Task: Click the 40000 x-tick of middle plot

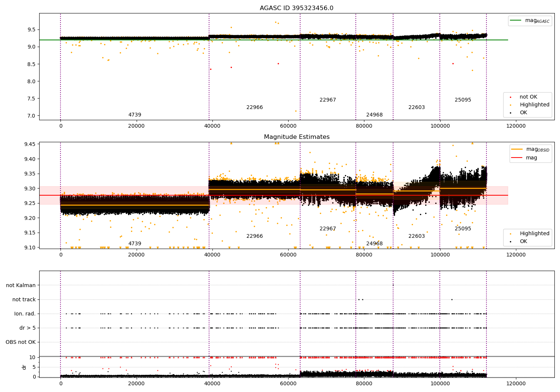Action: point(212,255)
